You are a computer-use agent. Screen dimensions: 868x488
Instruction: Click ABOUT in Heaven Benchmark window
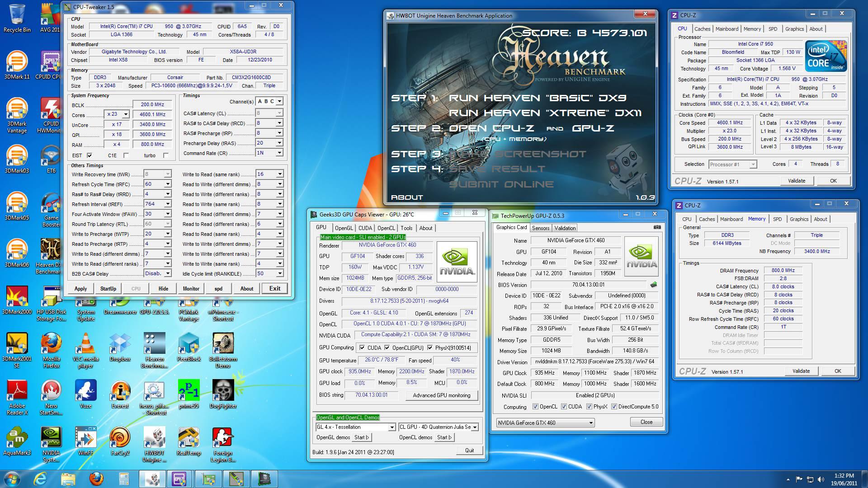tap(407, 197)
